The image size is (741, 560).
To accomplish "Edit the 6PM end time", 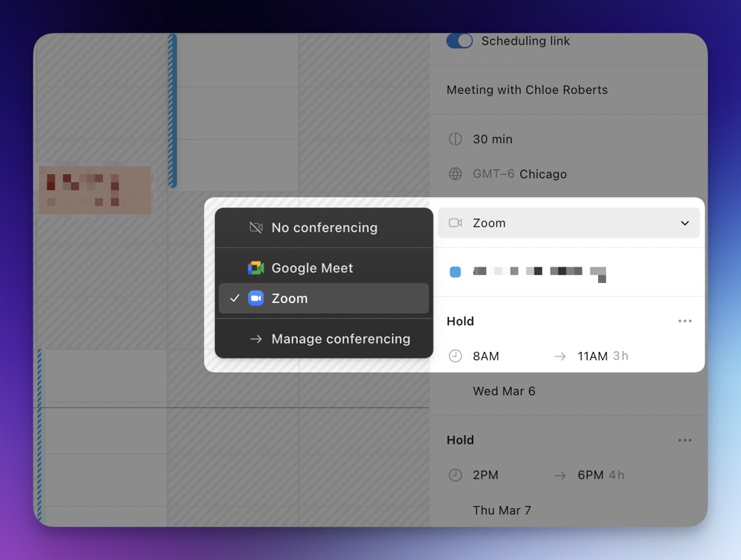I will pos(591,475).
